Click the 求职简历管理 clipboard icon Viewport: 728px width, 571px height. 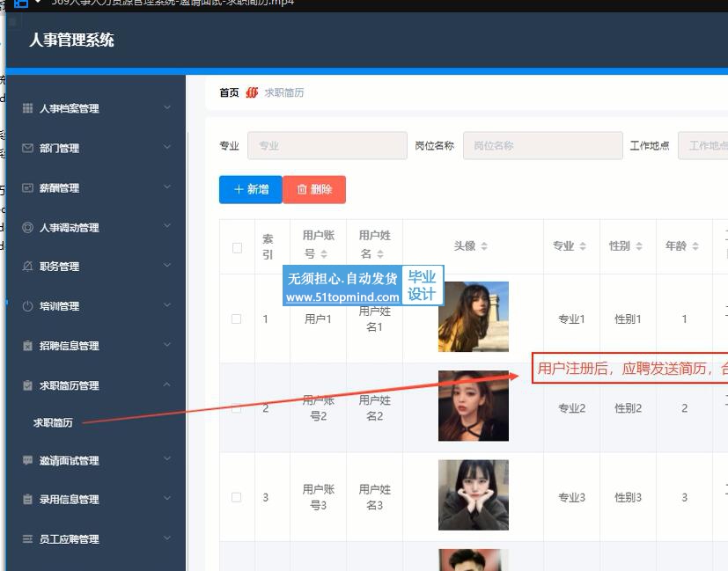click(x=27, y=385)
